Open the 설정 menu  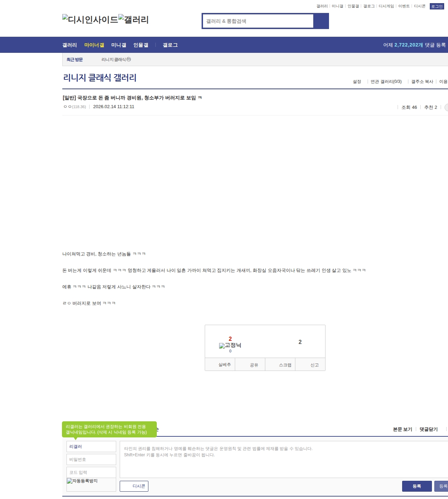pyautogui.click(x=357, y=82)
